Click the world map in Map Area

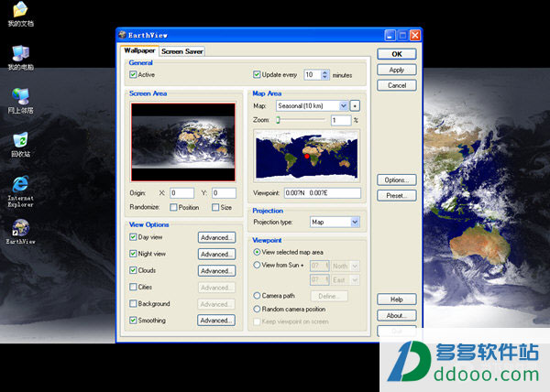pos(306,156)
